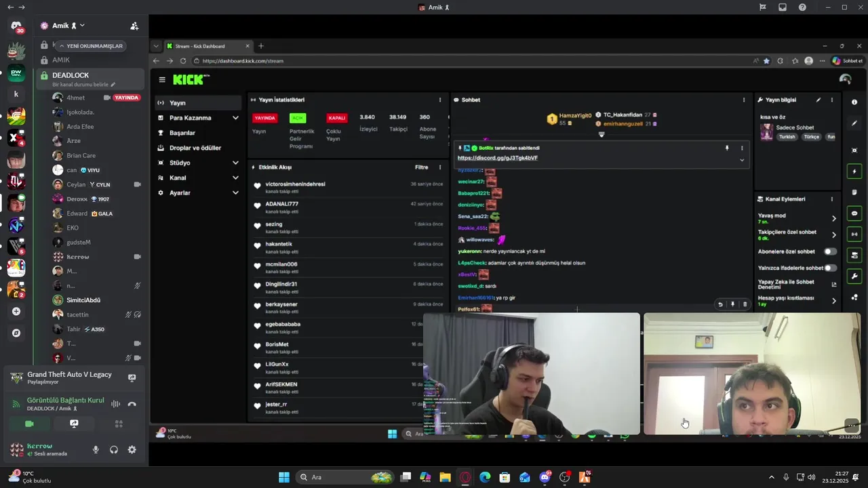Add a server with plus icon
Viewport: 868px width, 488px height.
coord(16,311)
